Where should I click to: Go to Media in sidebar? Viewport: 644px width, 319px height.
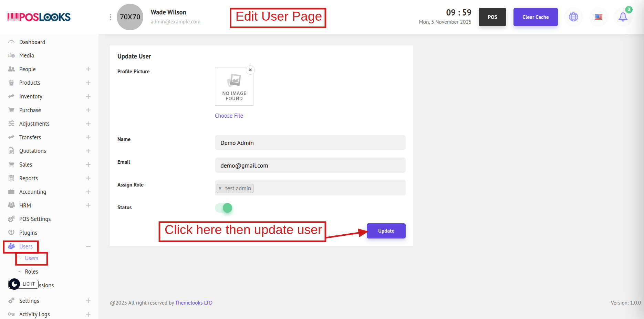point(27,55)
